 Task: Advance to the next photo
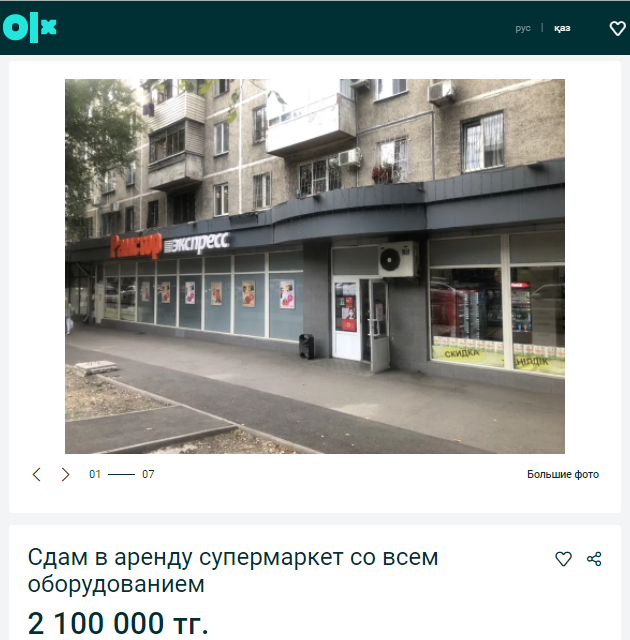click(65, 474)
